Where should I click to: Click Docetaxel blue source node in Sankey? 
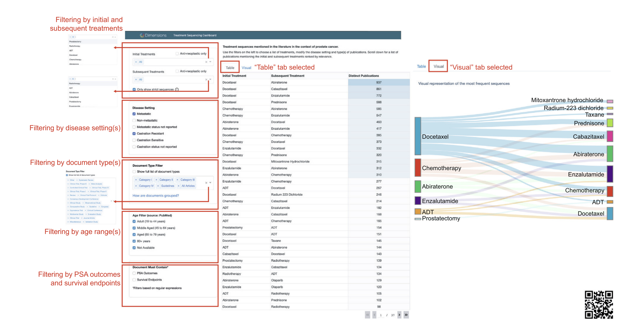418,136
